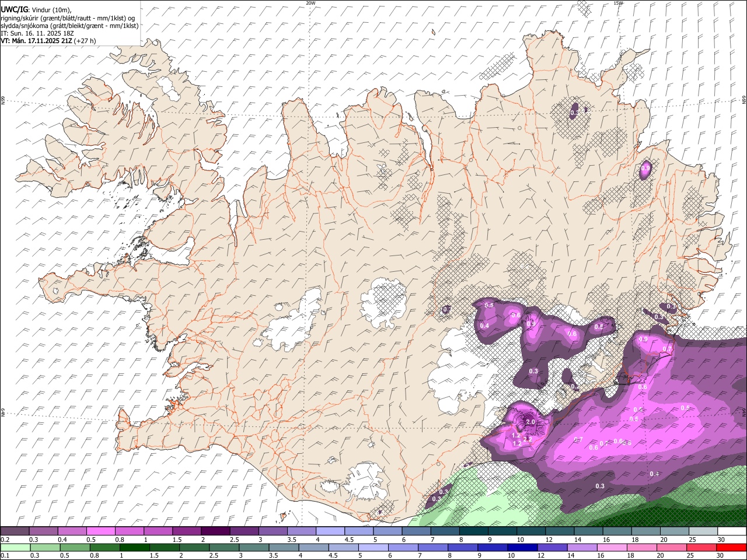The width and height of the screenshot is (747, 560).
Task: Pick upper-scale swatch between 2.5 and 3
Action: click(244, 531)
